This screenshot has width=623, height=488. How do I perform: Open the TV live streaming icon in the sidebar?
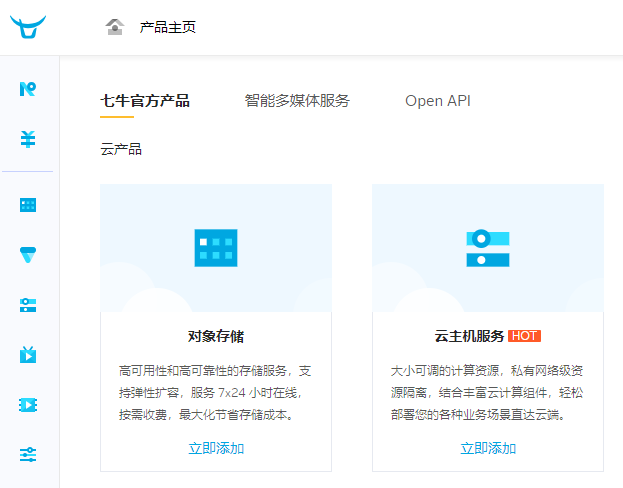(28, 354)
